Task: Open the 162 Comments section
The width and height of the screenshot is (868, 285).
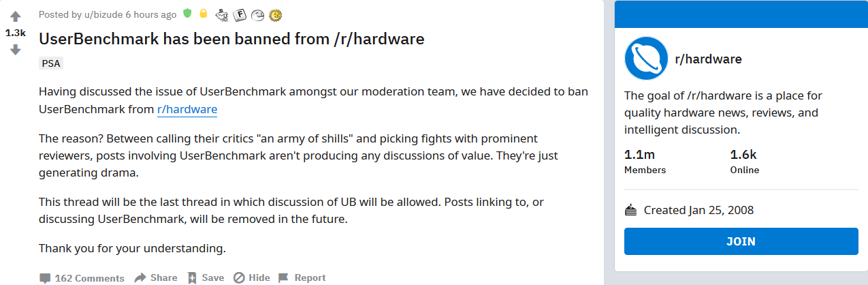Action: pos(82,278)
